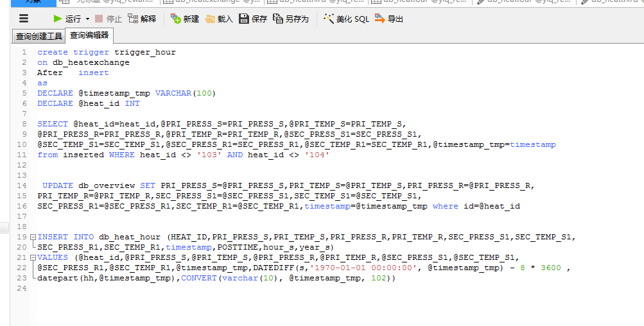
Task: Collapse the VALUES code block
Action: point(33,257)
